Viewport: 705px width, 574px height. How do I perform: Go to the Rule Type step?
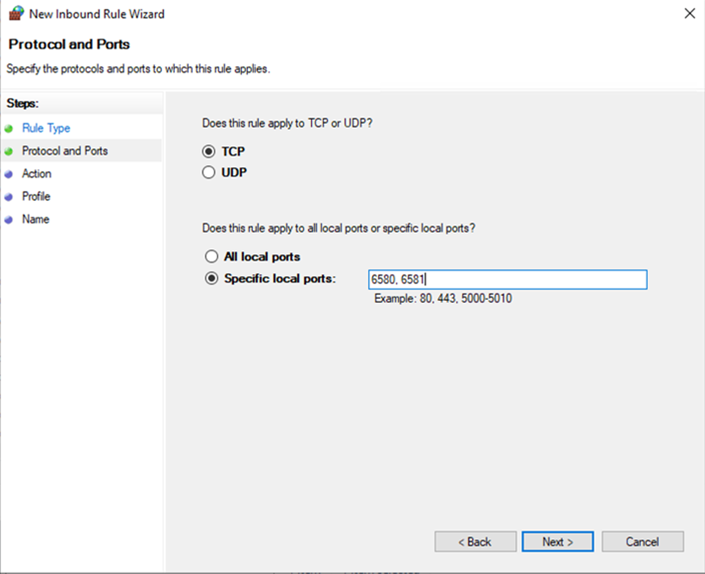coord(46,128)
